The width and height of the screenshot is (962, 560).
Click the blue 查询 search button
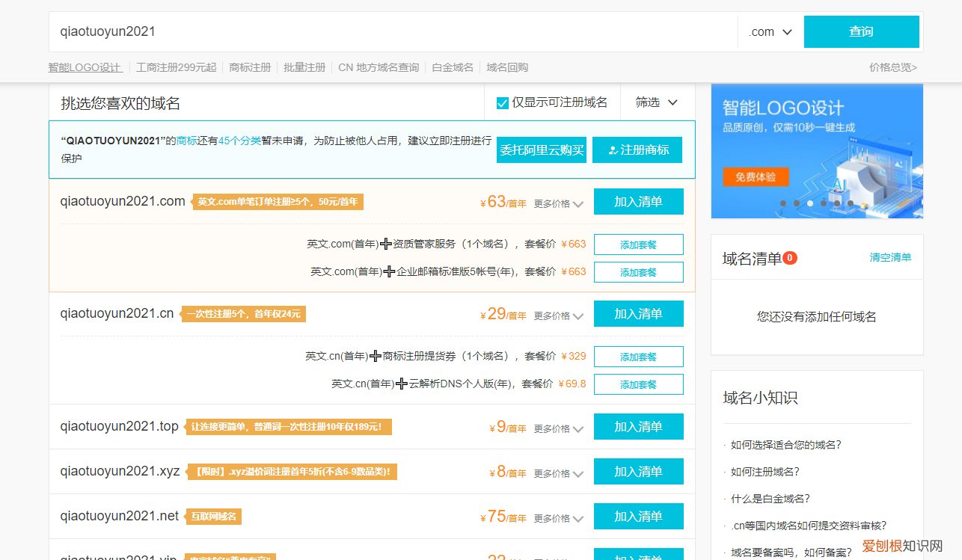tap(861, 32)
